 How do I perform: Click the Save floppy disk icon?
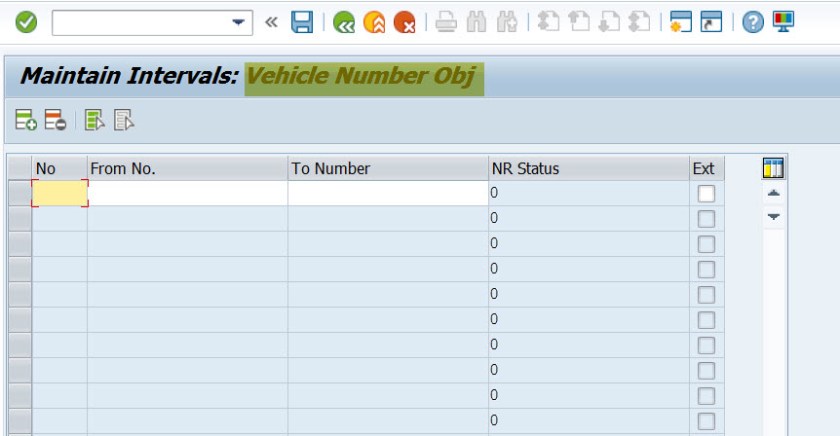(x=302, y=22)
